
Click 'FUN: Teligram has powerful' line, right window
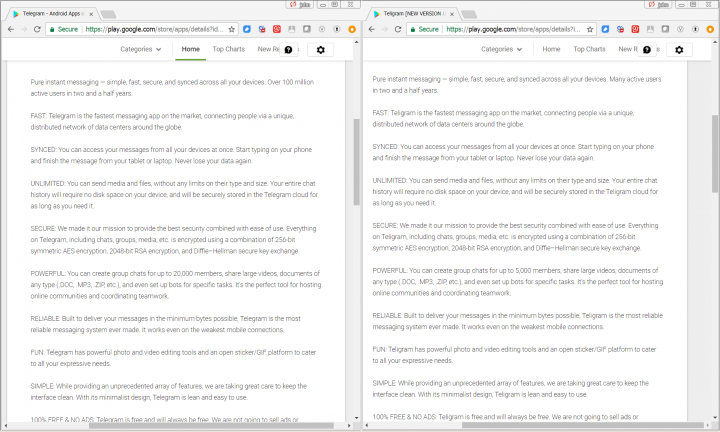coord(514,349)
